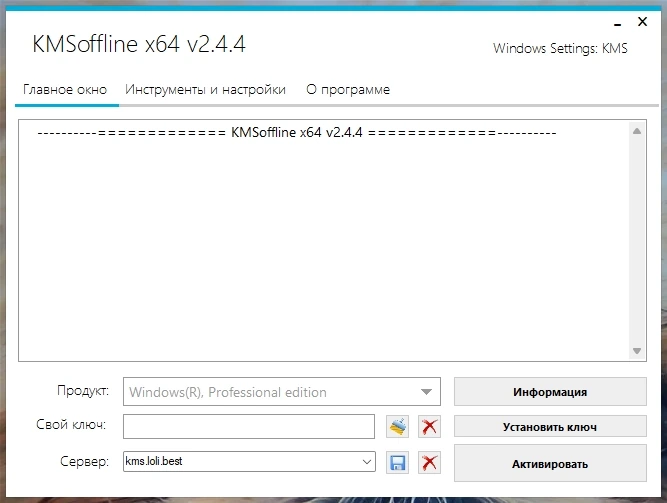
Task: Close the KMSoffline window
Action: [642, 21]
